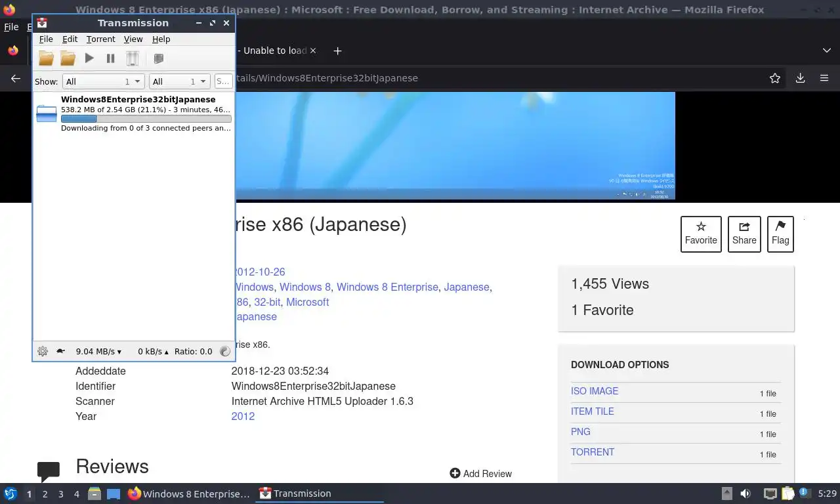The image size is (840, 504).
Task: Remove the torrent with the trash icon
Action: (133, 58)
